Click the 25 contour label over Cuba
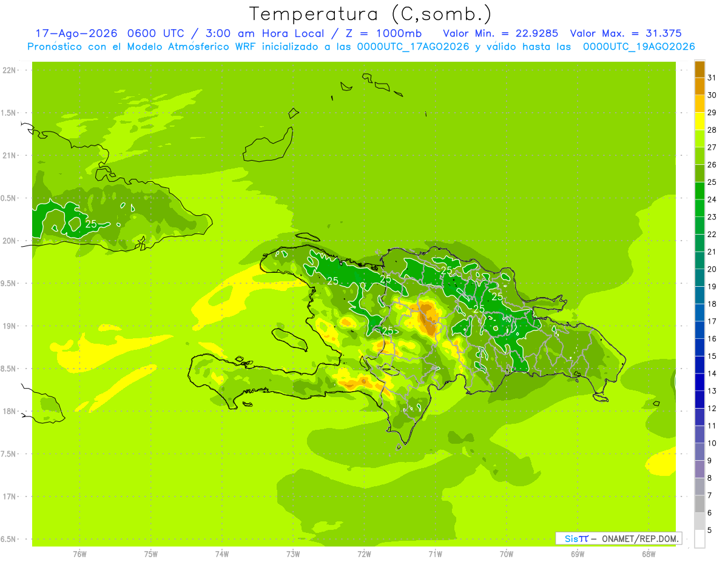This screenshot has width=728, height=562. (91, 224)
